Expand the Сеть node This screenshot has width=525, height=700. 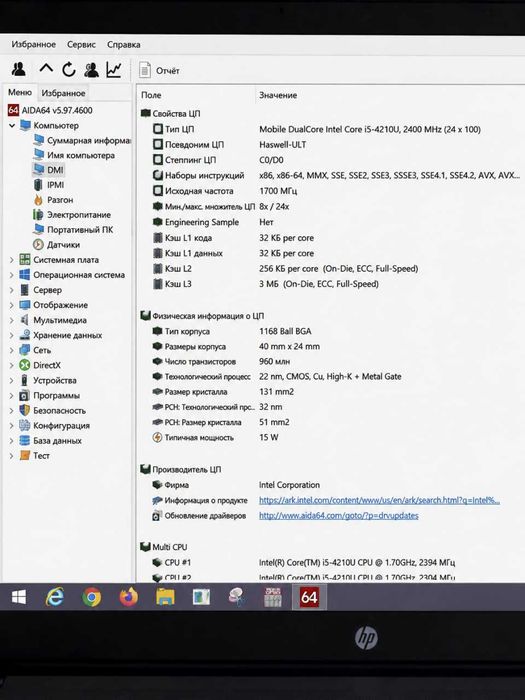(12, 350)
